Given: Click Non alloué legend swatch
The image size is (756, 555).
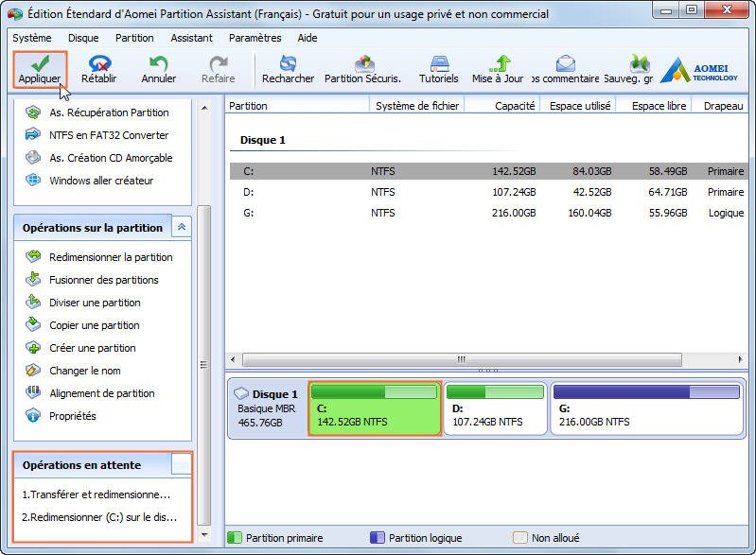Looking at the screenshot, I should (x=520, y=538).
